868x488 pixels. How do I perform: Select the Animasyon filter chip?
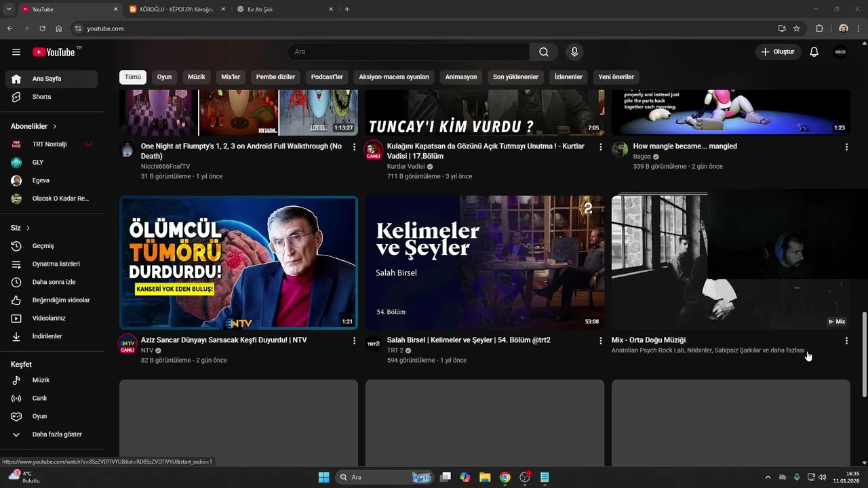[x=461, y=77]
